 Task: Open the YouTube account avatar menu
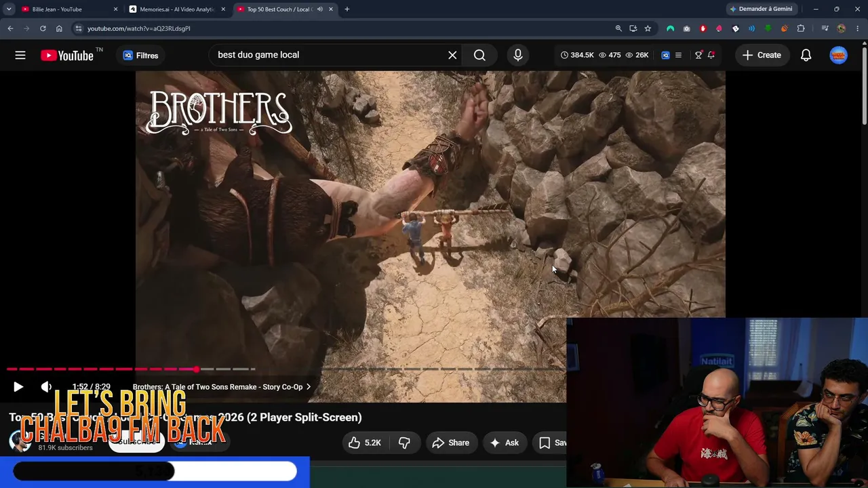839,55
